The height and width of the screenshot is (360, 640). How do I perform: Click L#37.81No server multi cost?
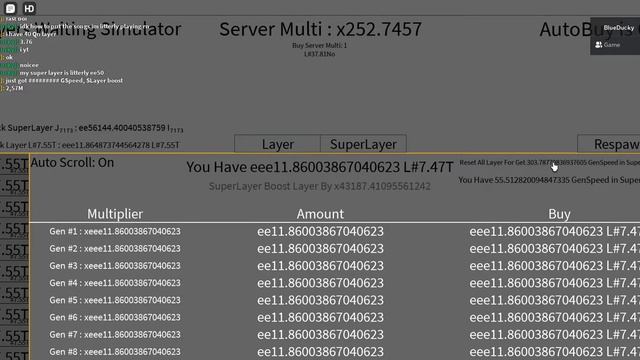(320, 54)
